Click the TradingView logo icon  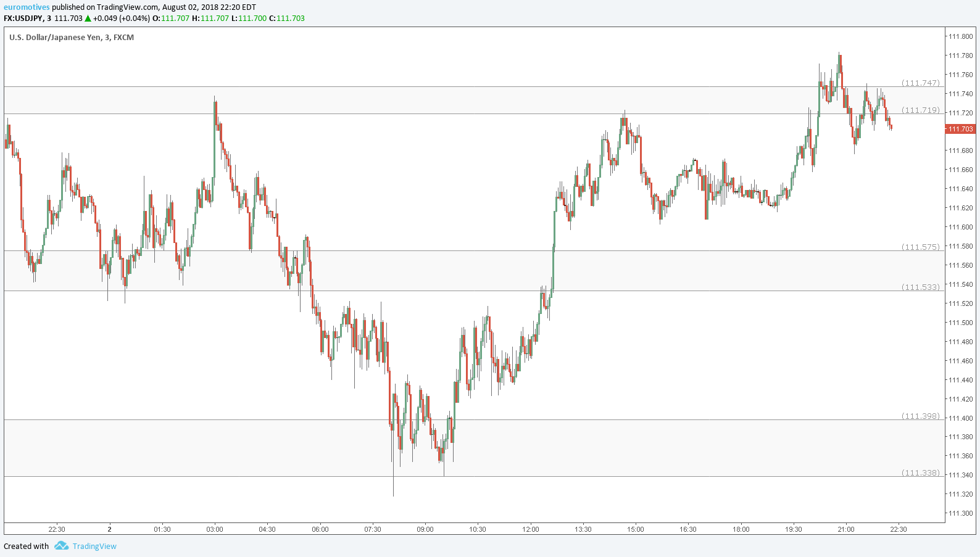point(61,546)
